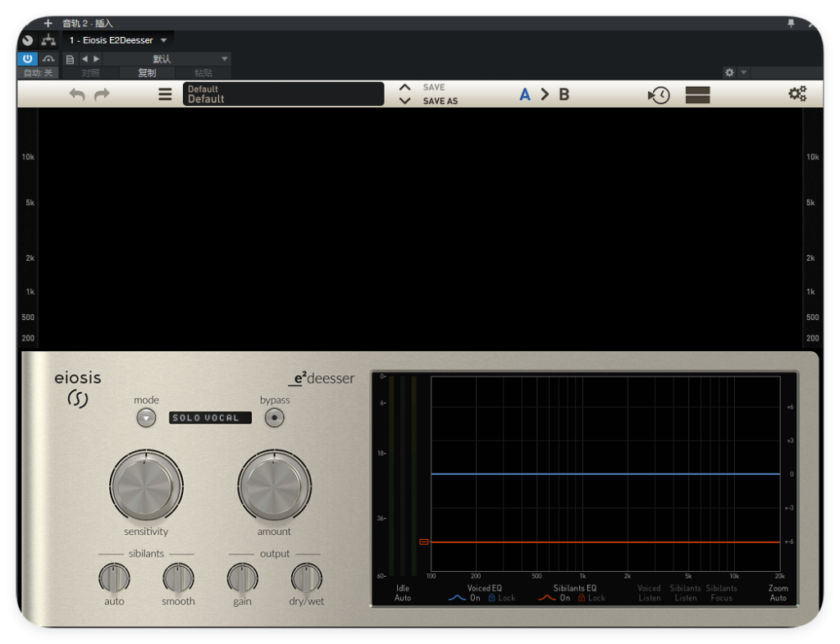Click the large amount knob

pyautogui.click(x=274, y=486)
